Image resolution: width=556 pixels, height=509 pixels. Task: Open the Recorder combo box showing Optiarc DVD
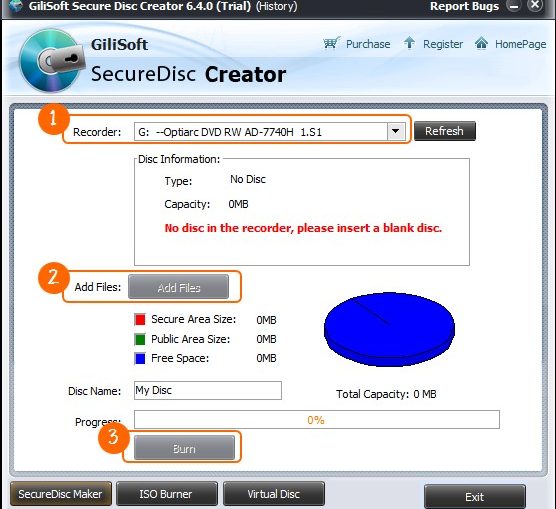tap(269, 132)
